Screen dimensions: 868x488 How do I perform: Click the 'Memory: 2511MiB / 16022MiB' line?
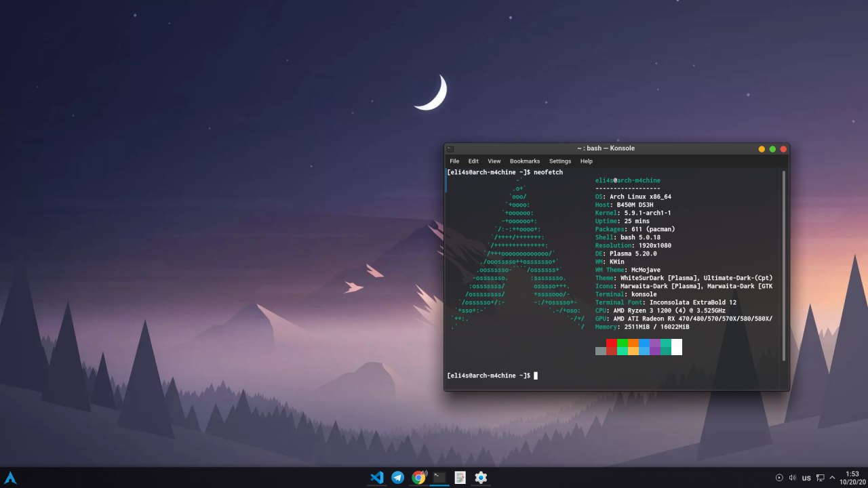642,327
